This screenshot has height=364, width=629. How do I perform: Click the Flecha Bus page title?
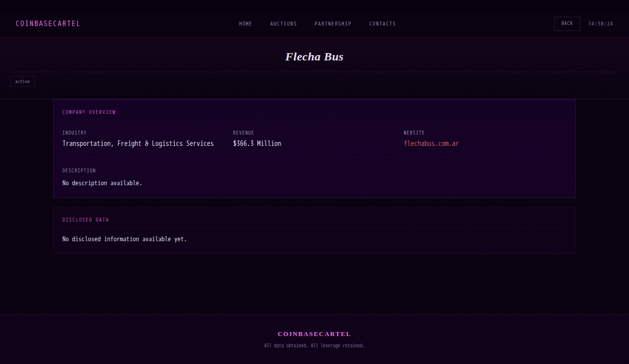point(314,56)
